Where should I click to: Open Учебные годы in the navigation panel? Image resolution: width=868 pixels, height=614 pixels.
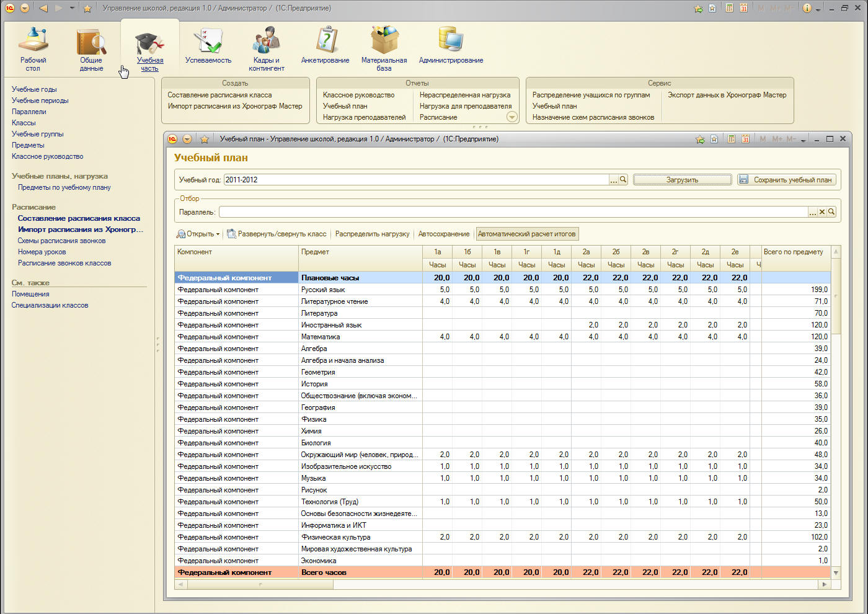(34, 89)
